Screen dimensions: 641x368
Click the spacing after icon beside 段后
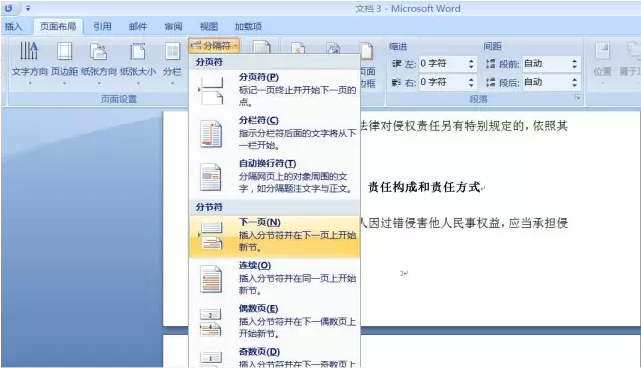pyautogui.click(x=490, y=83)
